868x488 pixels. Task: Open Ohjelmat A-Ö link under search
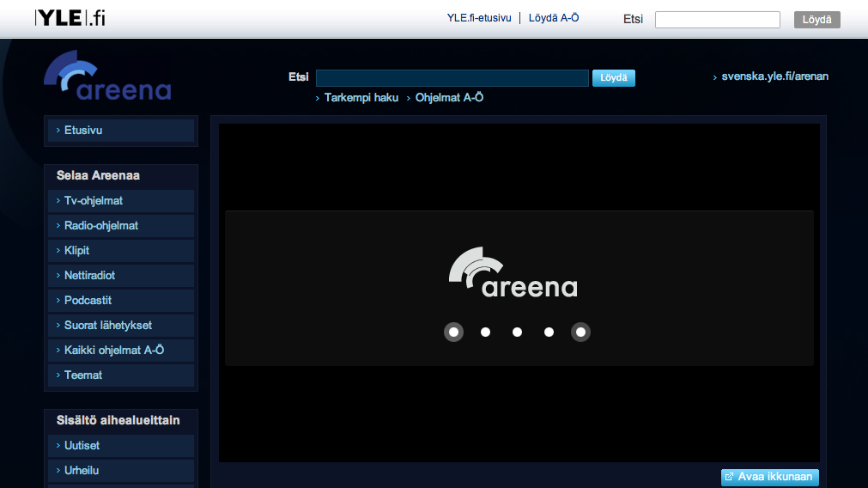[449, 97]
